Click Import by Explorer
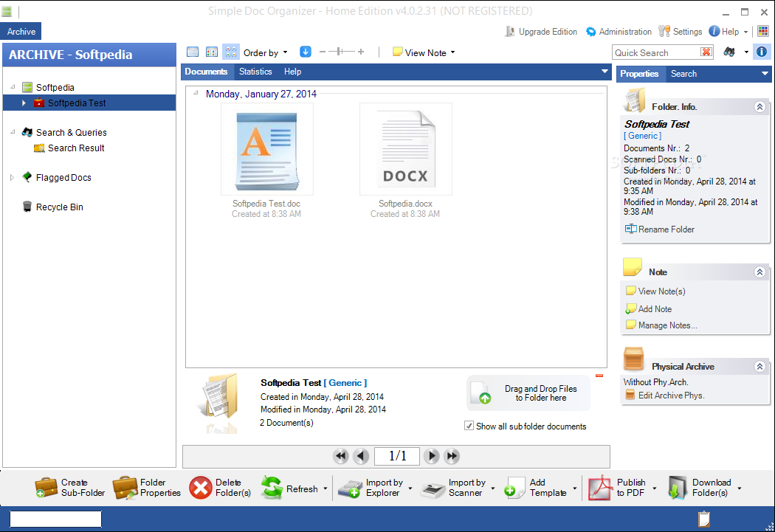 [371, 488]
